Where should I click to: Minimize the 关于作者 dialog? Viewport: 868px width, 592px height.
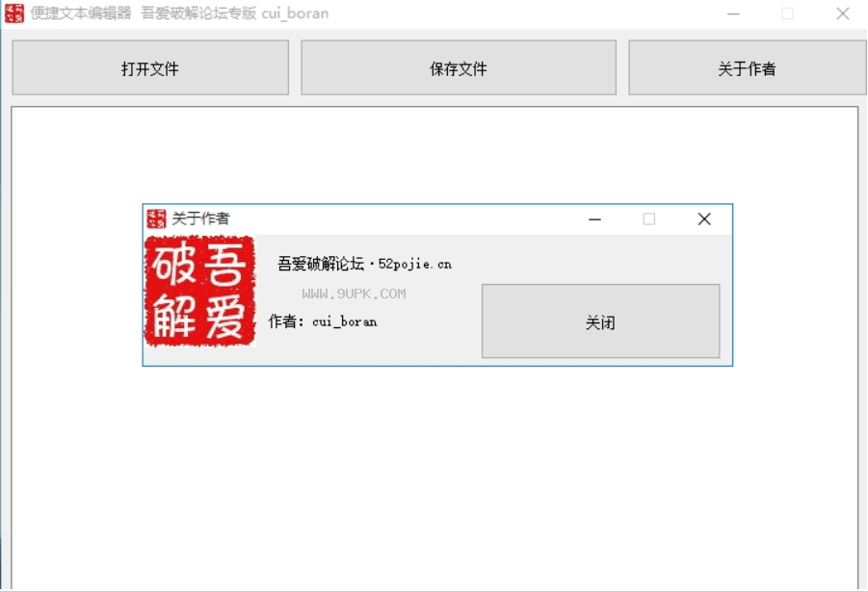coord(595,219)
